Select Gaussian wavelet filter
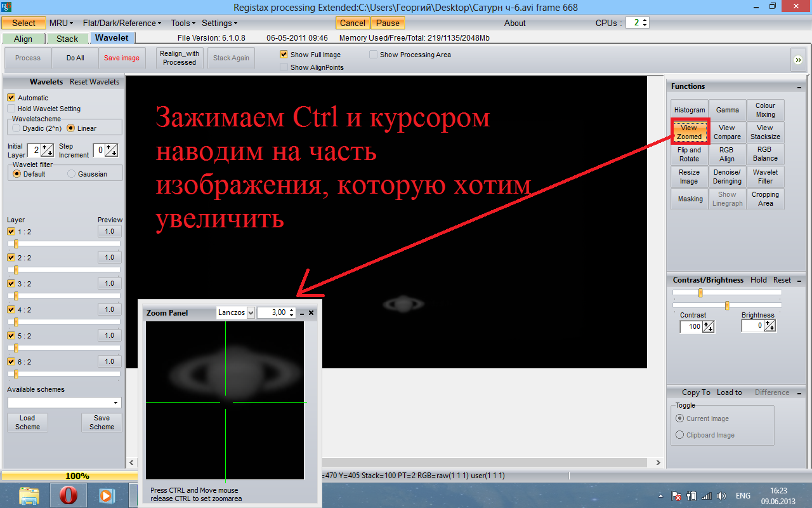The width and height of the screenshot is (812, 508). click(71, 174)
